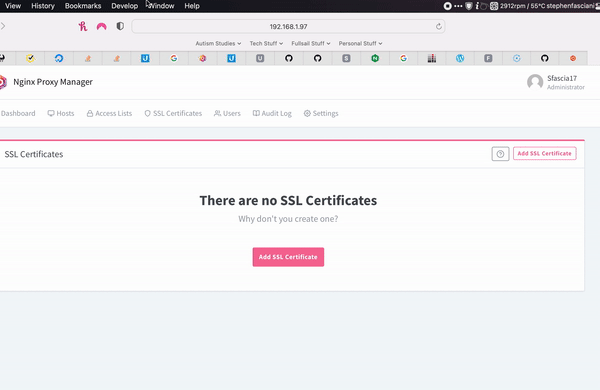
Task: Expand the Fullsail Stuff bookmarks folder
Action: [311, 43]
